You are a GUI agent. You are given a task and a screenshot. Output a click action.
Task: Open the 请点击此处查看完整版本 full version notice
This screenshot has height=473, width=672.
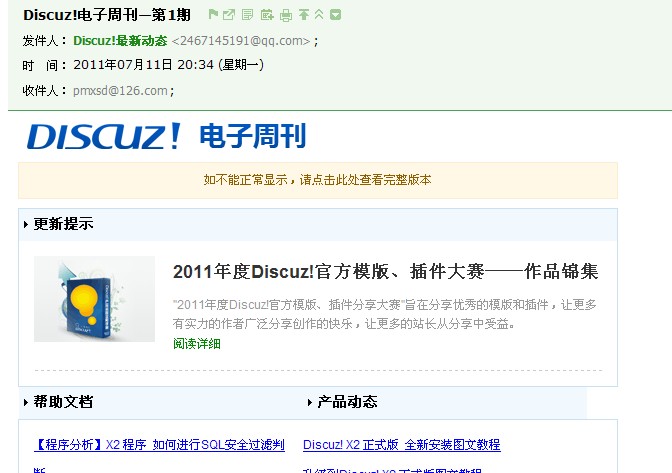[x=318, y=180]
